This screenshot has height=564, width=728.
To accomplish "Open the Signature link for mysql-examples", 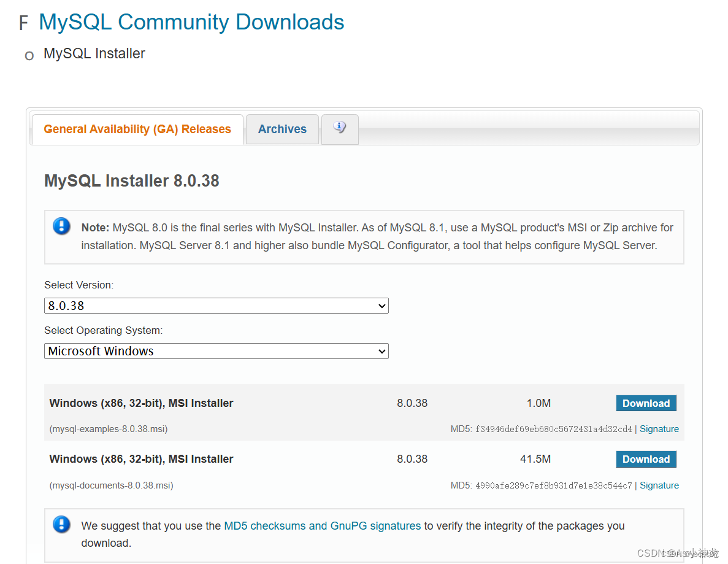I will pyautogui.click(x=659, y=428).
